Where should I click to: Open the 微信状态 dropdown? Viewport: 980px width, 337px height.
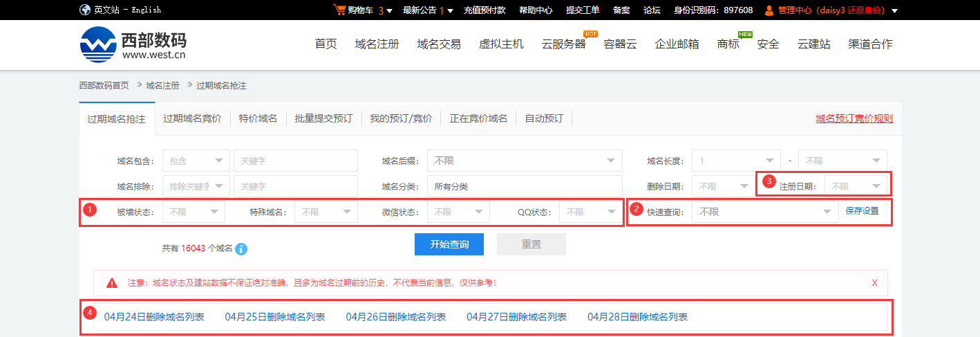[x=458, y=212]
